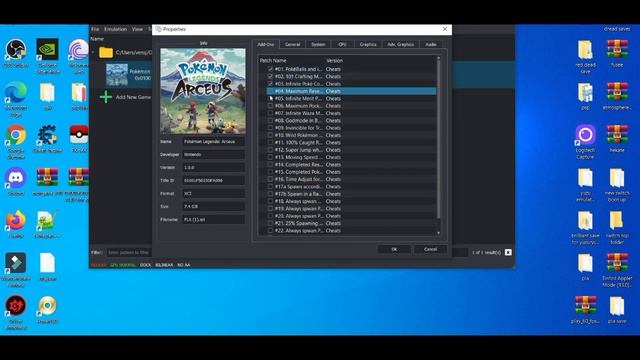Viewport: 640px width, 360px height.
Task: Click OK in Properties dialog
Action: [394, 249]
